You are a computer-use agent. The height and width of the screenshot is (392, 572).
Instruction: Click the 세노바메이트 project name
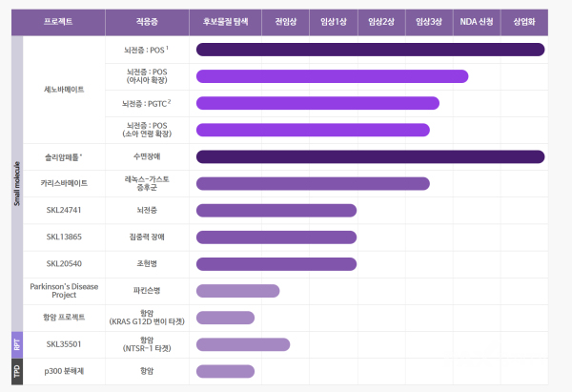[x=64, y=90]
